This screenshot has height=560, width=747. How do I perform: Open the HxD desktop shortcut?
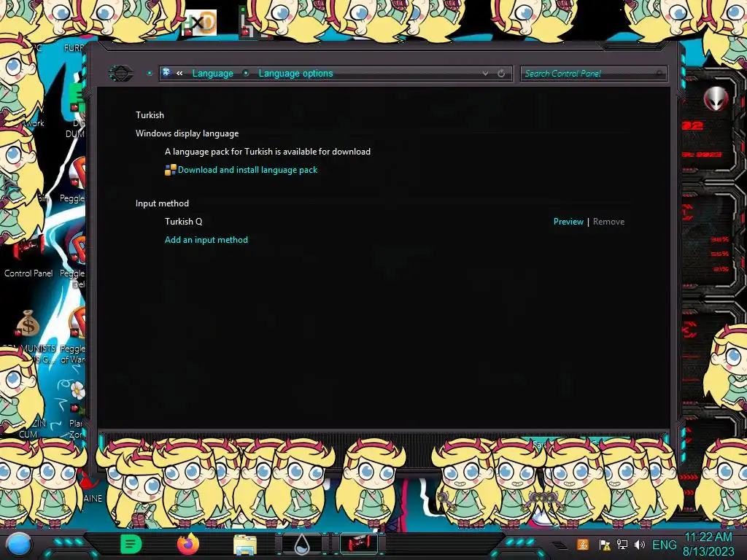pyautogui.click(x=200, y=23)
